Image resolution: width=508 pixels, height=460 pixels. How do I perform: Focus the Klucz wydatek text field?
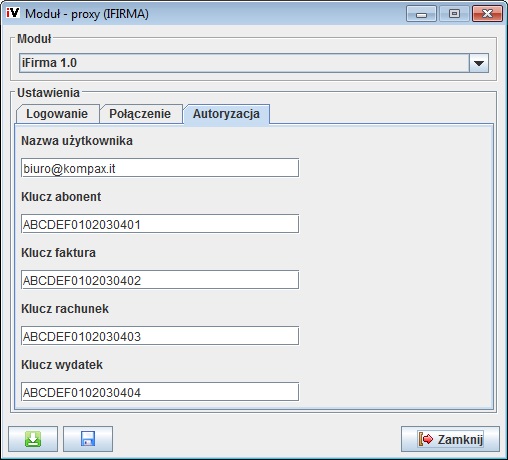[x=160, y=392]
